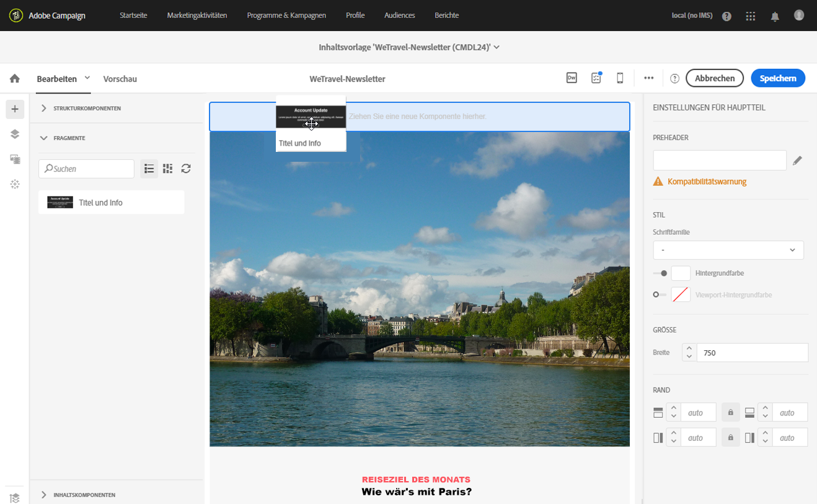Decrease the Breite value with down arrow

click(689, 356)
